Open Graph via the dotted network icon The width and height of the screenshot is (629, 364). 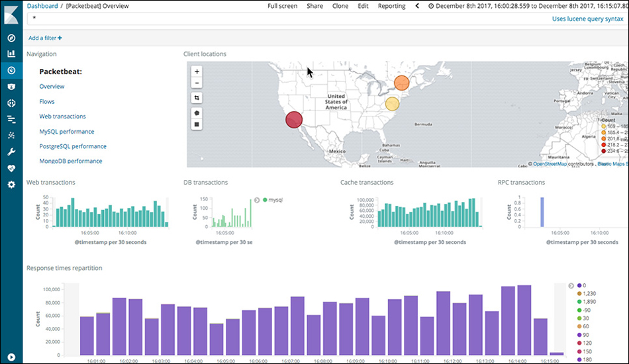pos(11,136)
